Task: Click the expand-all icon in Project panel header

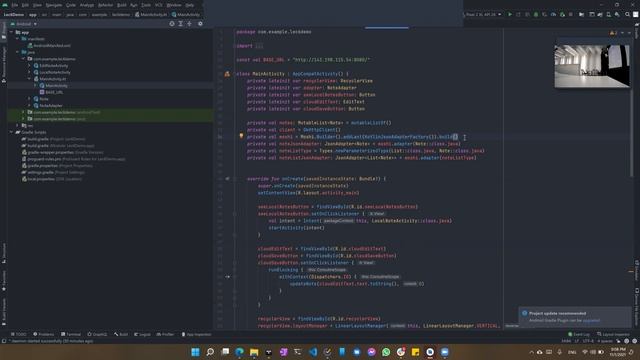Action: point(180,24)
